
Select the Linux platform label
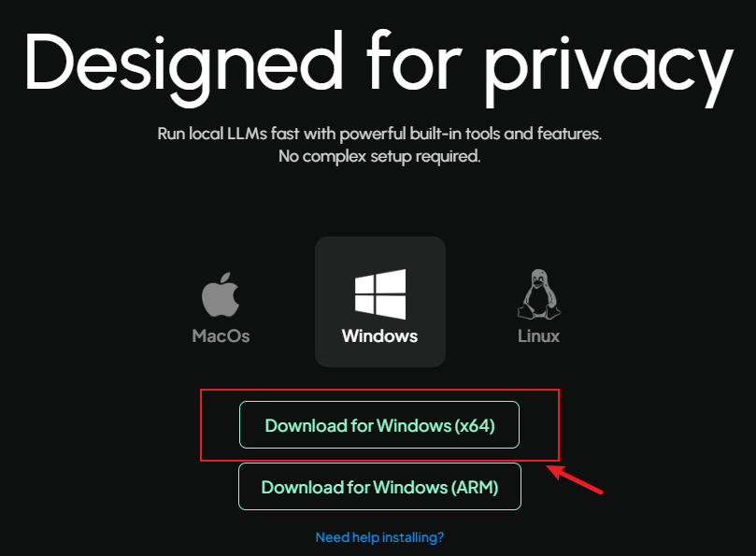tap(538, 336)
